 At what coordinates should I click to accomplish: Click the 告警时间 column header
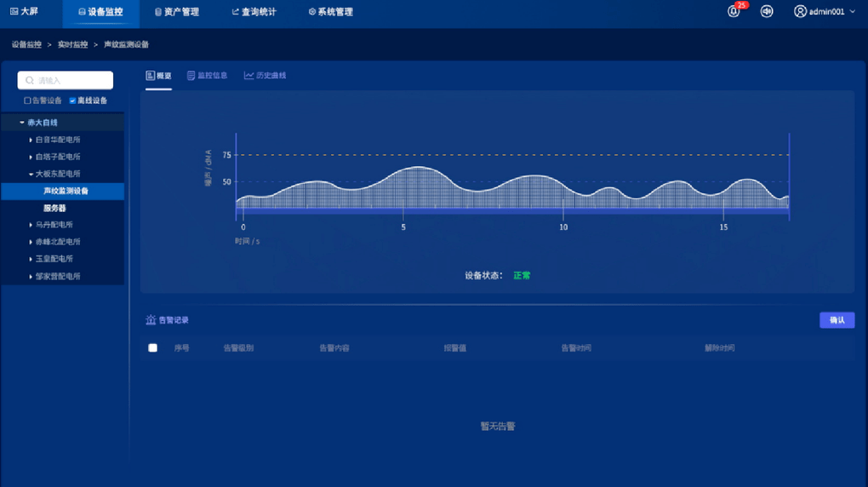point(576,348)
